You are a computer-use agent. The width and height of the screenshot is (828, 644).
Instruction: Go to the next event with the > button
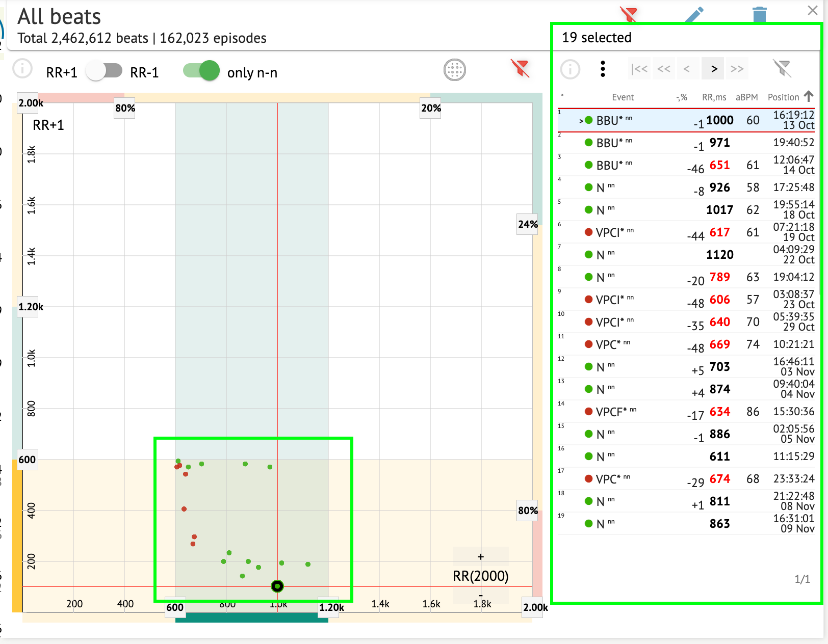714,69
